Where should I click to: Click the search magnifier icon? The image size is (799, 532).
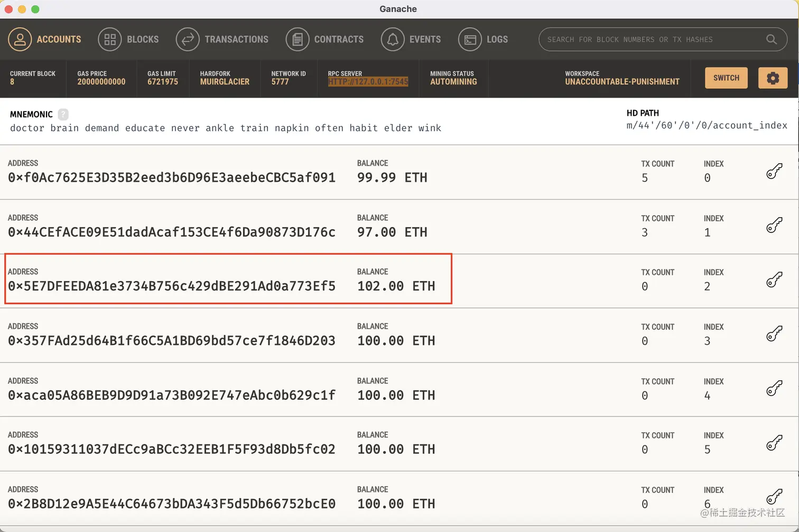[x=772, y=40]
